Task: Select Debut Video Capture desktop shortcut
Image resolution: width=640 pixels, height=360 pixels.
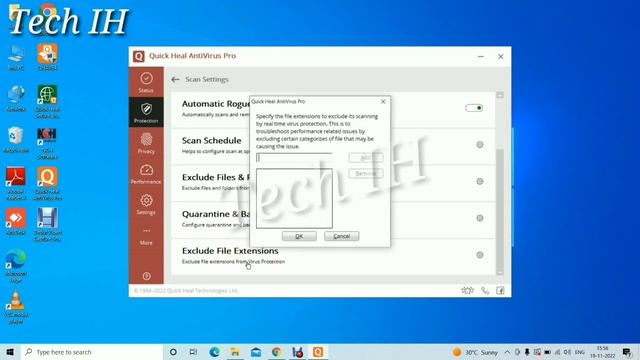Action: pyautogui.click(x=48, y=224)
